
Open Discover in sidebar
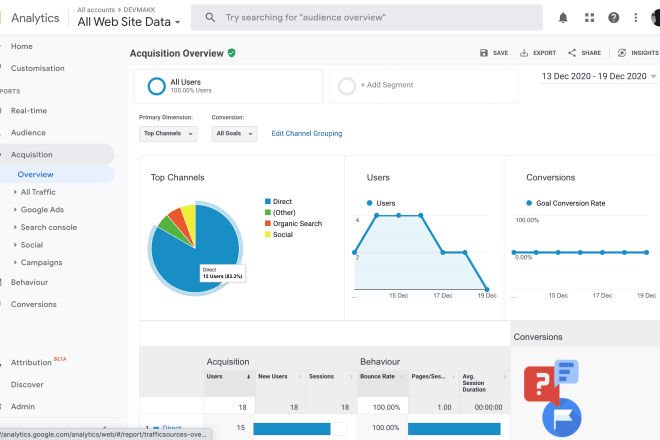coord(27,385)
